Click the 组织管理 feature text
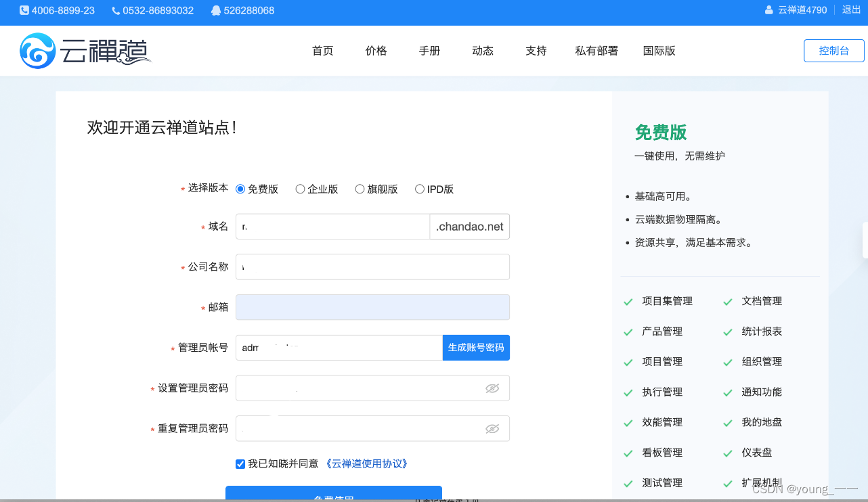The height and width of the screenshot is (502, 868). pyautogui.click(x=762, y=362)
